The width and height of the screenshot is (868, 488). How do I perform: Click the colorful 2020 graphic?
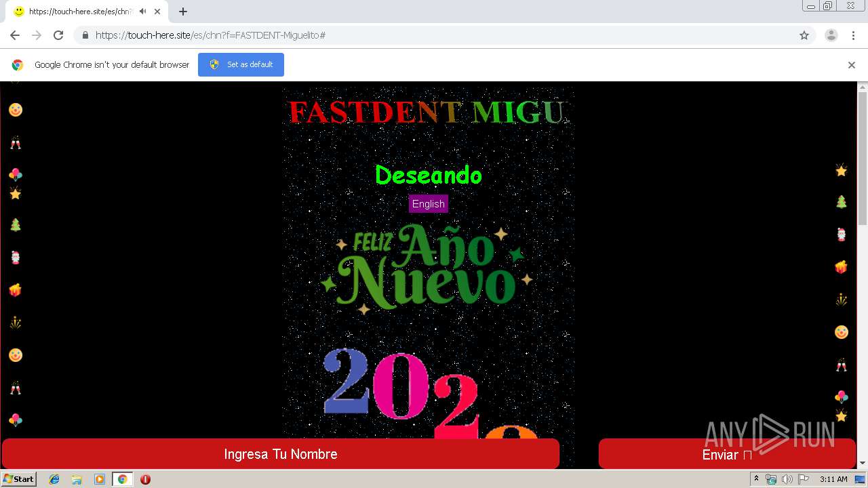click(x=430, y=394)
